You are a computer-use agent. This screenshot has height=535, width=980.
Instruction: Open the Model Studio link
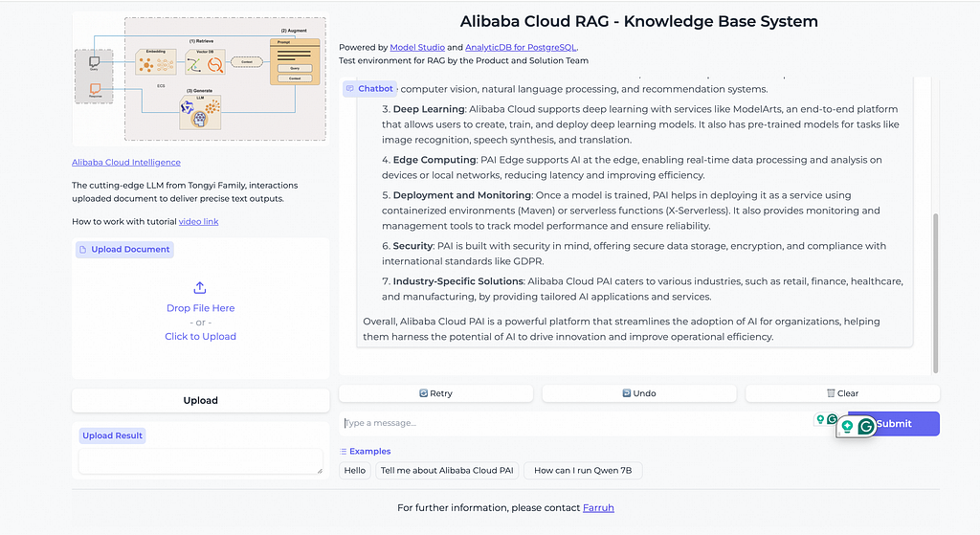point(417,48)
